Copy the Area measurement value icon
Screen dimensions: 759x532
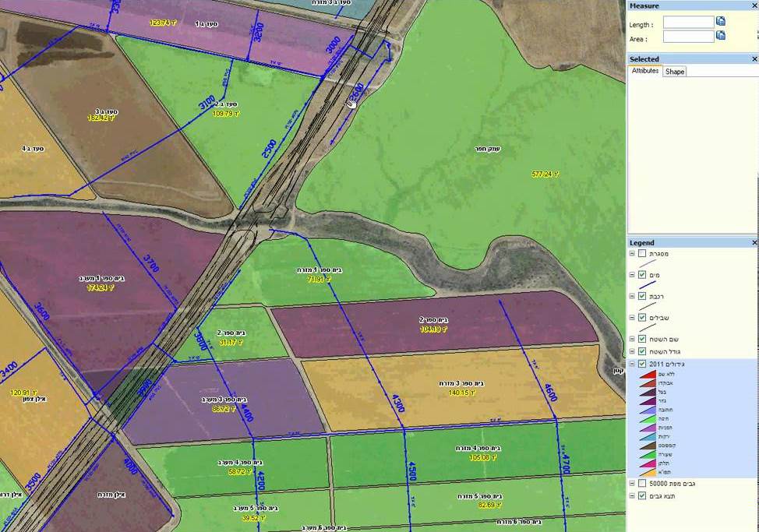tap(720, 35)
